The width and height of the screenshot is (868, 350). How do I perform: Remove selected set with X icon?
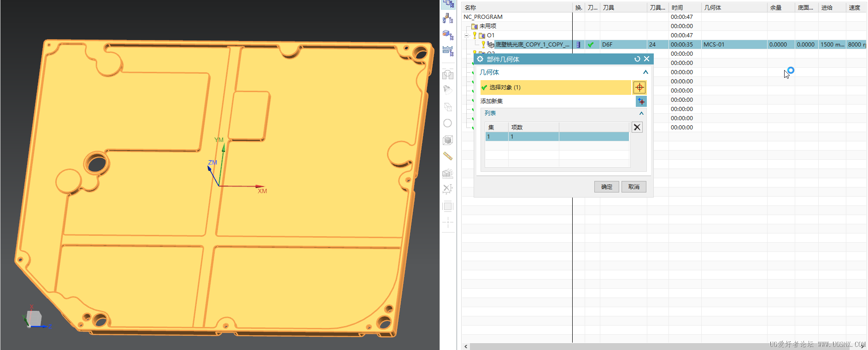[637, 127]
